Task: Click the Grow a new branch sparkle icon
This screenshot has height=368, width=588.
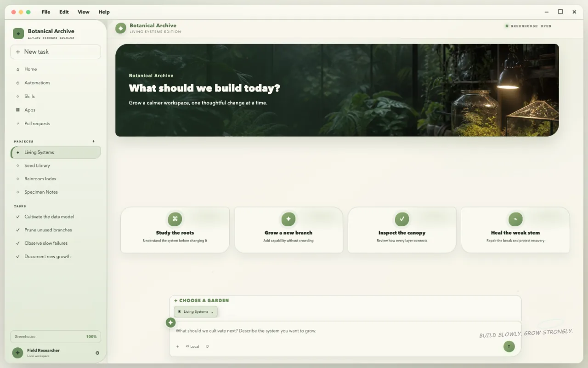Action: 288,219
